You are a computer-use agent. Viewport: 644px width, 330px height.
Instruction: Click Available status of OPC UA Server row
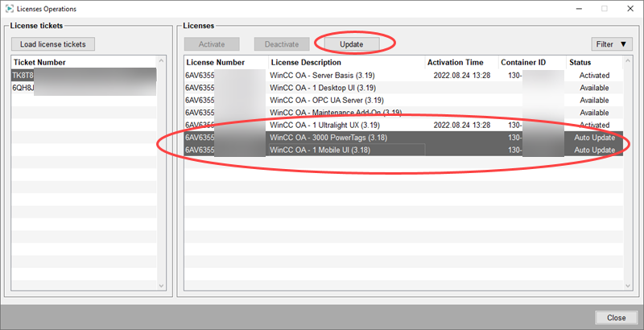point(594,100)
